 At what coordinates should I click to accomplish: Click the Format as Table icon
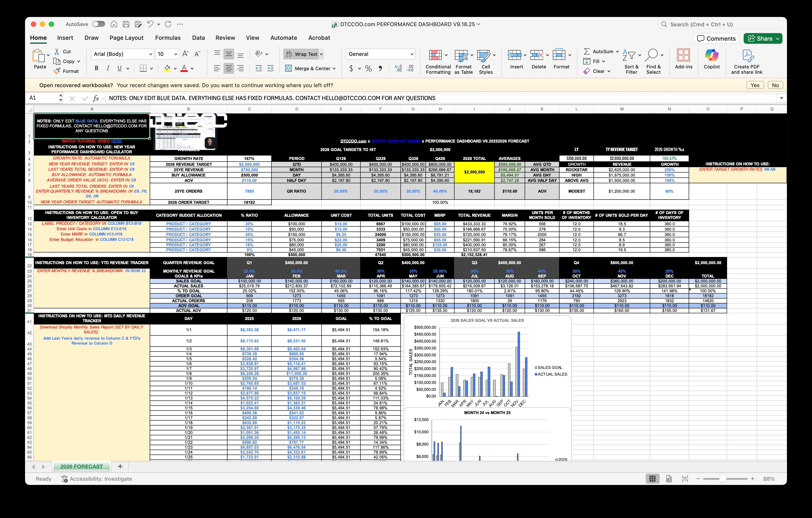461,55
